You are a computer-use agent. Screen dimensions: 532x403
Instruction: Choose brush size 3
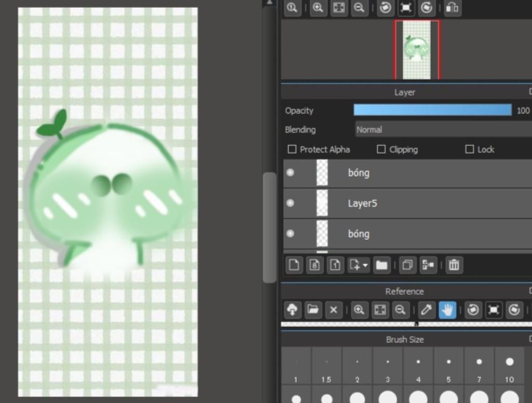tap(388, 366)
